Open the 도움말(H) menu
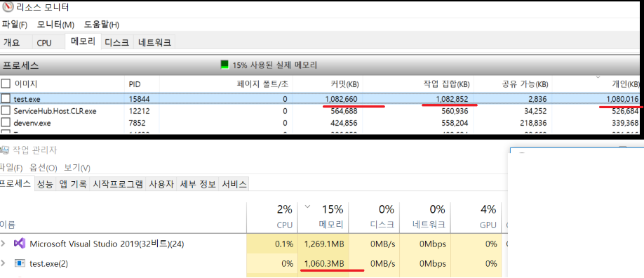Viewport: 644px width, 278px height. [x=102, y=25]
